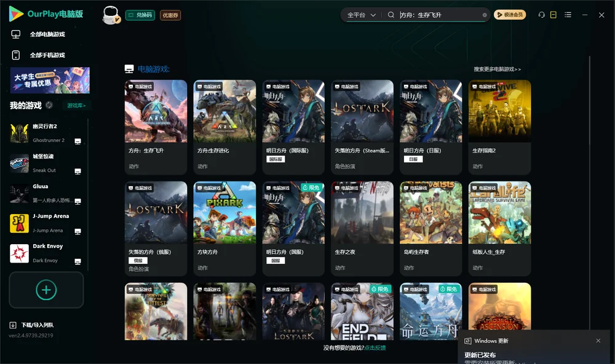Open the 方舟: 生存飞升 game card
This screenshot has width=615, height=364.
(x=156, y=127)
